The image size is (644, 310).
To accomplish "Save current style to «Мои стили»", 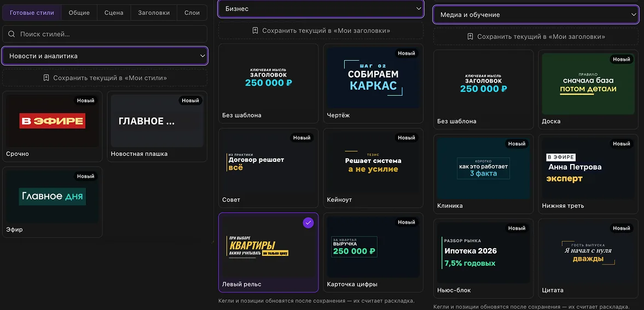I will pyautogui.click(x=105, y=78).
